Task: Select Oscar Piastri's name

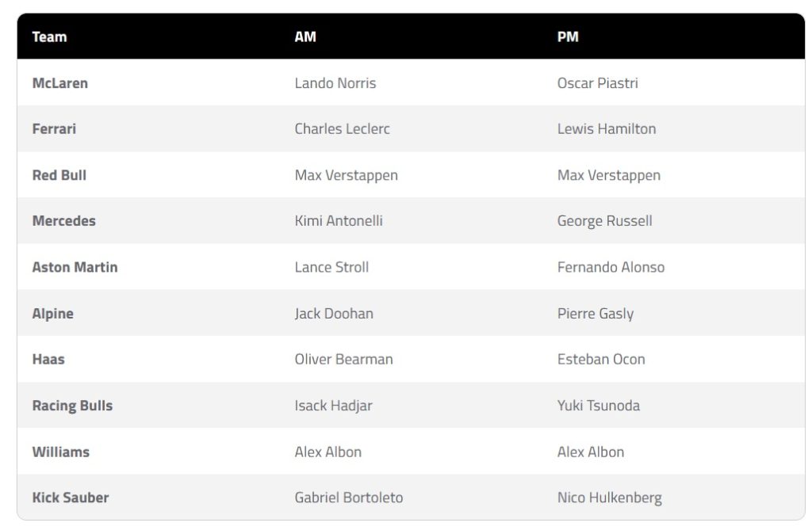Action: point(597,83)
